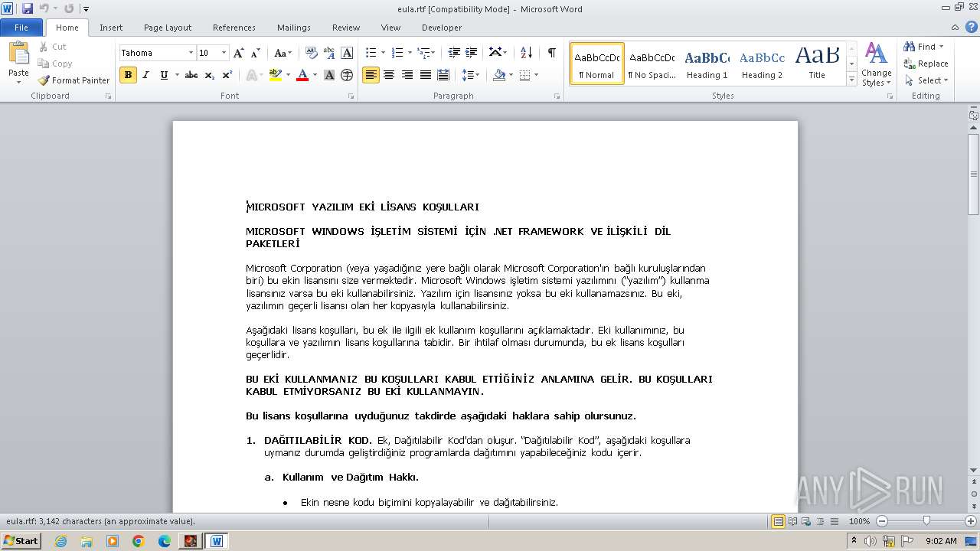
Task: Switch to the Review tab
Action: (346, 28)
